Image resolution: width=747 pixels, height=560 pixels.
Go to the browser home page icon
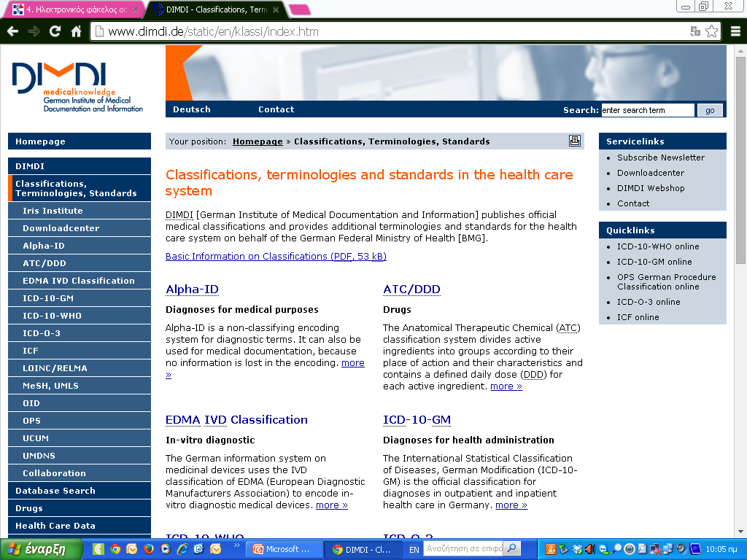(76, 31)
